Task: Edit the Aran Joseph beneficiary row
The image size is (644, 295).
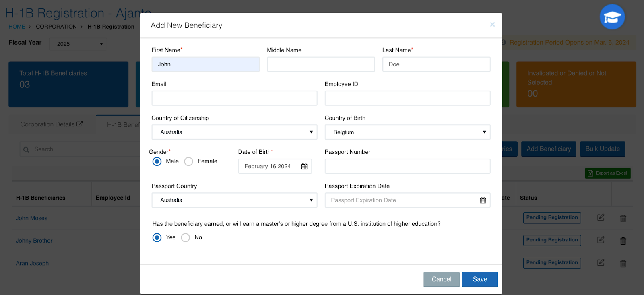Action: point(601,262)
